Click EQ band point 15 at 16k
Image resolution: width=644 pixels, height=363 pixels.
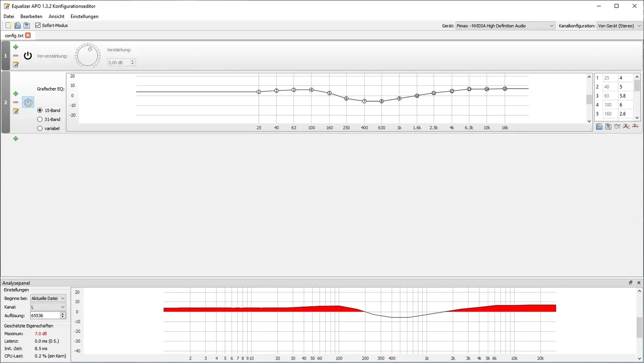pyautogui.click(x=505, y=88)
